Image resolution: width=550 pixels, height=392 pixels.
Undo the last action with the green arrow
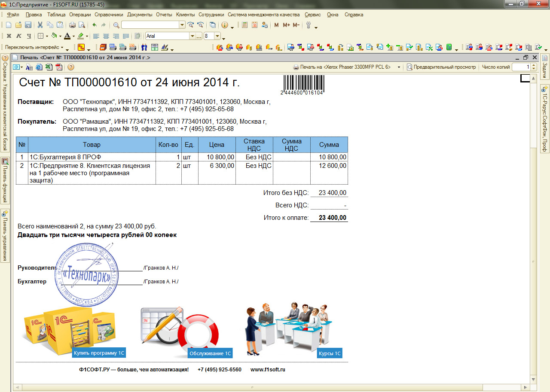[95, 25]
